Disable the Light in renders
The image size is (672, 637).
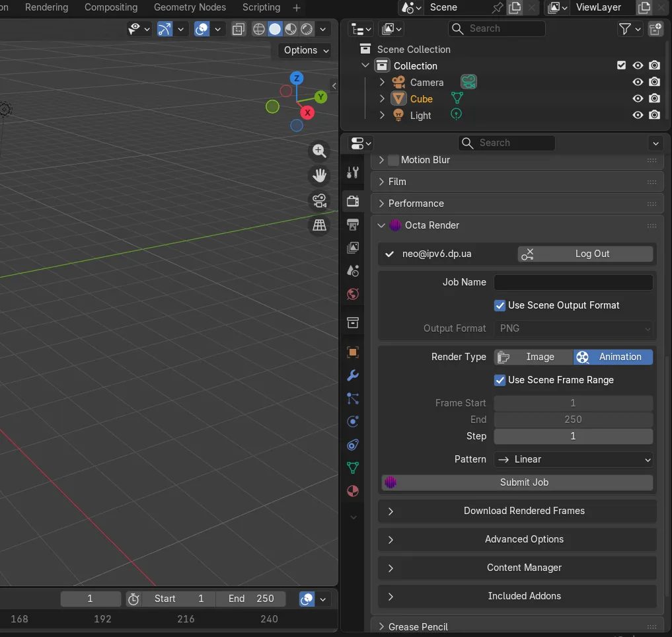(x=654, y=115)
